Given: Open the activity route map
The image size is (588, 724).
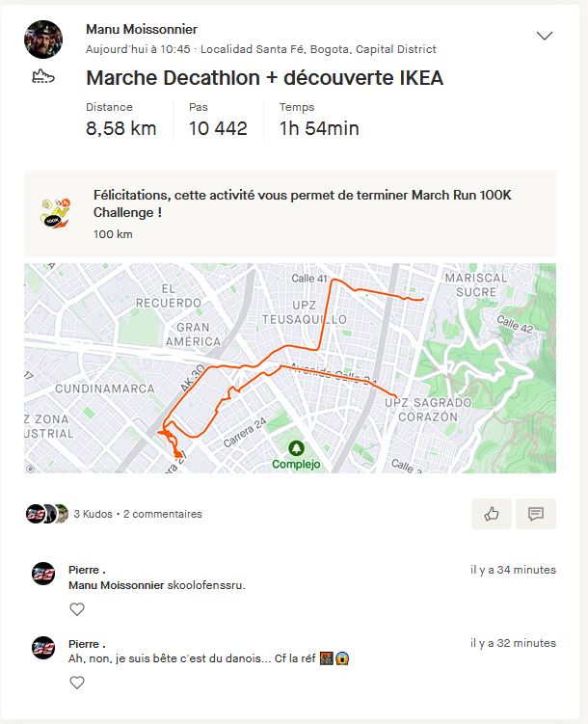Looking at the screenshot, I should [289, 367].
